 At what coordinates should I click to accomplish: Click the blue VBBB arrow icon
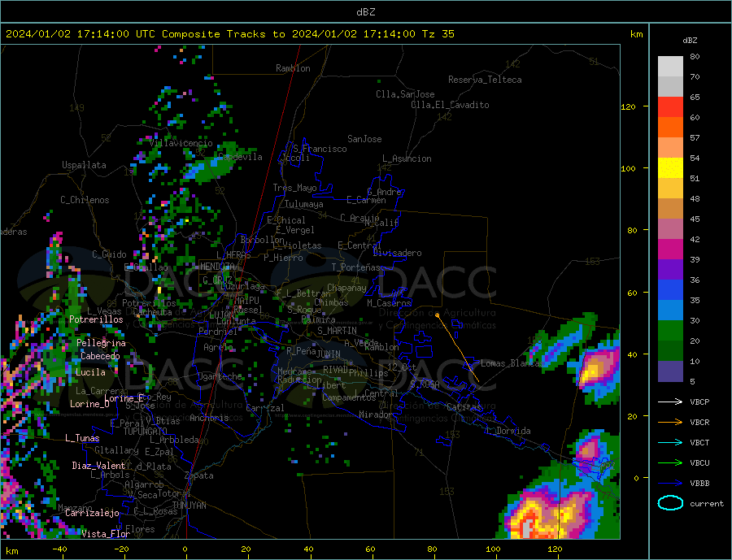click(x=670, y=484)
